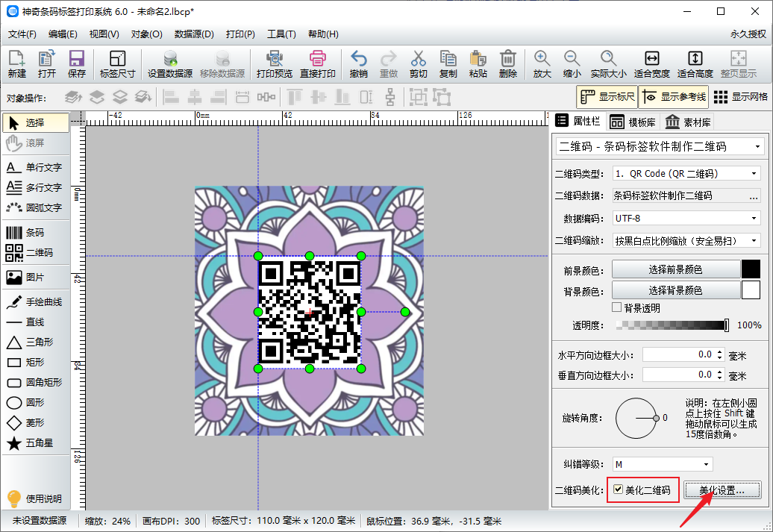Choose the 圆弧文字 arc text tool

pyautogui.click(x=36, y=208)
